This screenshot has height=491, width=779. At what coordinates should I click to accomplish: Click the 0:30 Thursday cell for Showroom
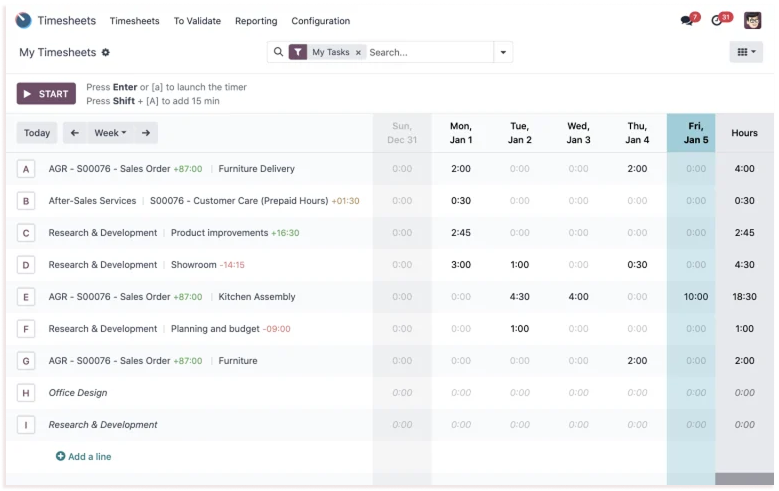click(637, 264)
